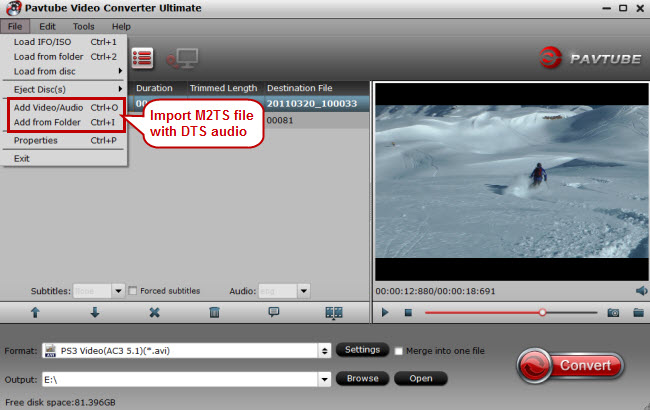This screenshot has width=650, height=410.
Task: Click the Format field PS3 Video text
Action: 115,351
